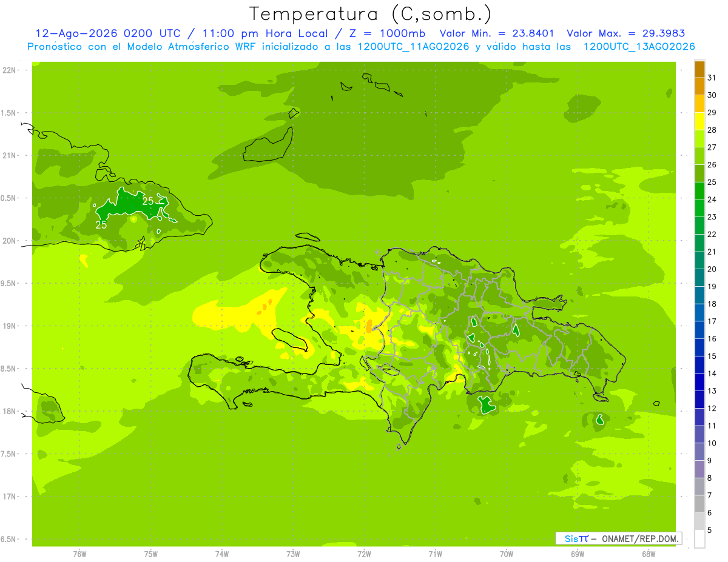Click the "SisTT – ONAMET/REP.DOM." credit label
Image resolution: width=728 pixels, height=562 pixels.
pos(619,538)
